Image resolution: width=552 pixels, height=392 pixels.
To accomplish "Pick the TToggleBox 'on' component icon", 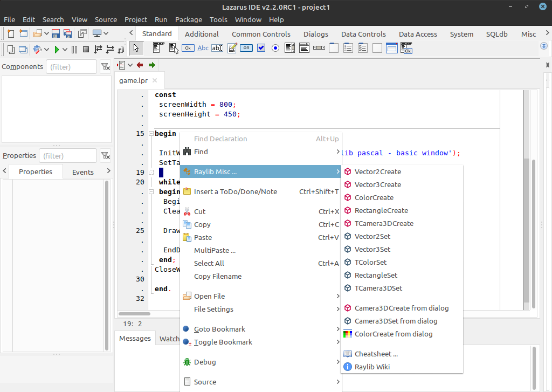I will click(246, 48).
